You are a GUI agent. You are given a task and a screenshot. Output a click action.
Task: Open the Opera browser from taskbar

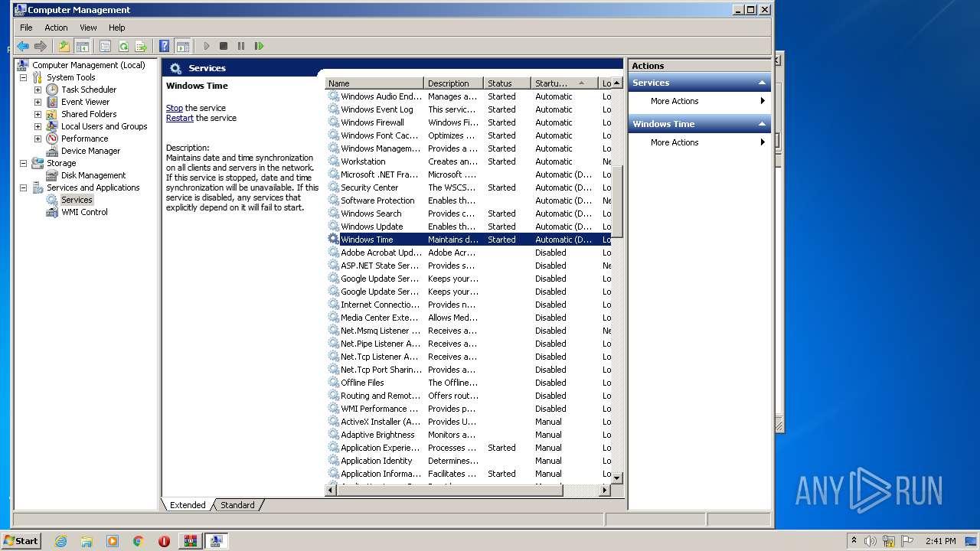pos(164,541)
